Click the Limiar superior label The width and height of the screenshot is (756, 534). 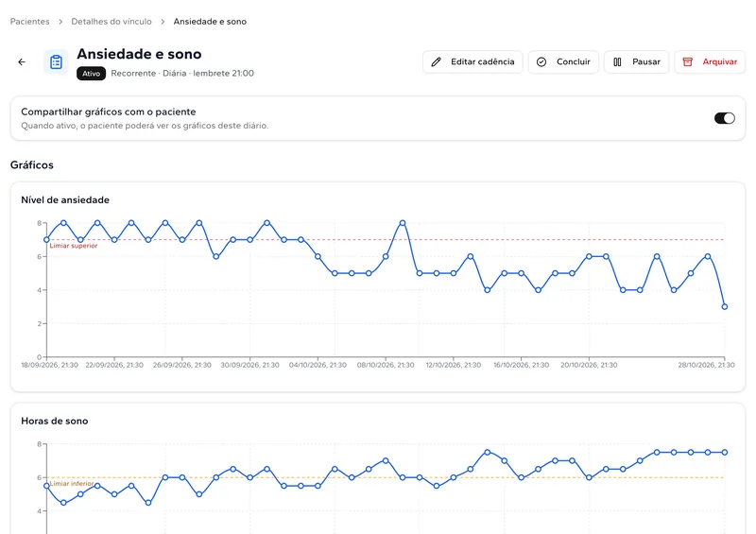coord(74,246)
